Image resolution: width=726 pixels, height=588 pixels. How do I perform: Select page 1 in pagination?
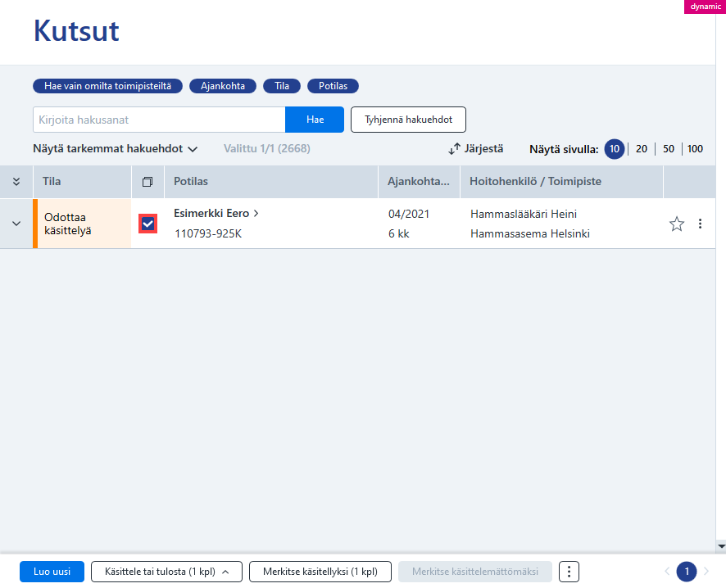pyautogui.click(x=687, y=572)
